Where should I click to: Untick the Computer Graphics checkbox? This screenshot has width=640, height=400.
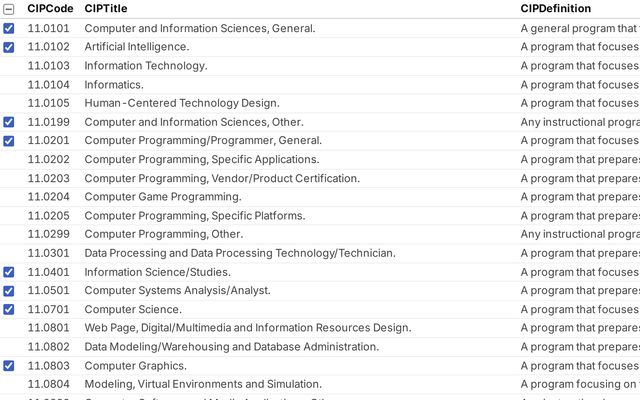(x=9, y=366)
